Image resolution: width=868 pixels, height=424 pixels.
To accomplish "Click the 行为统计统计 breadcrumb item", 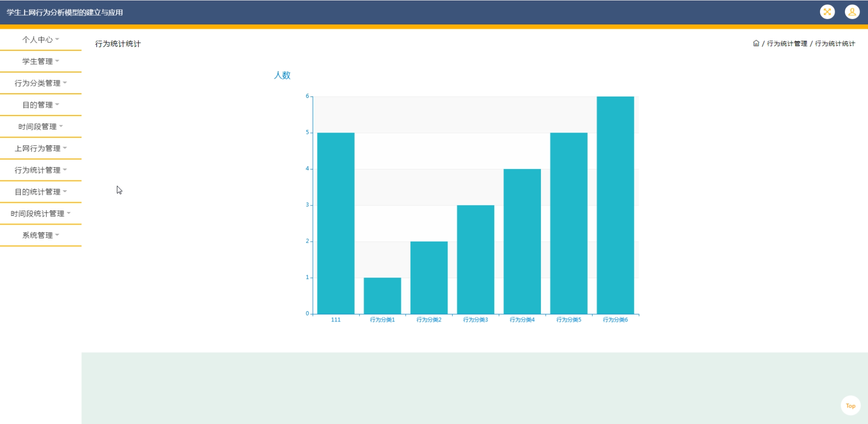I will (x=835, y=43).
